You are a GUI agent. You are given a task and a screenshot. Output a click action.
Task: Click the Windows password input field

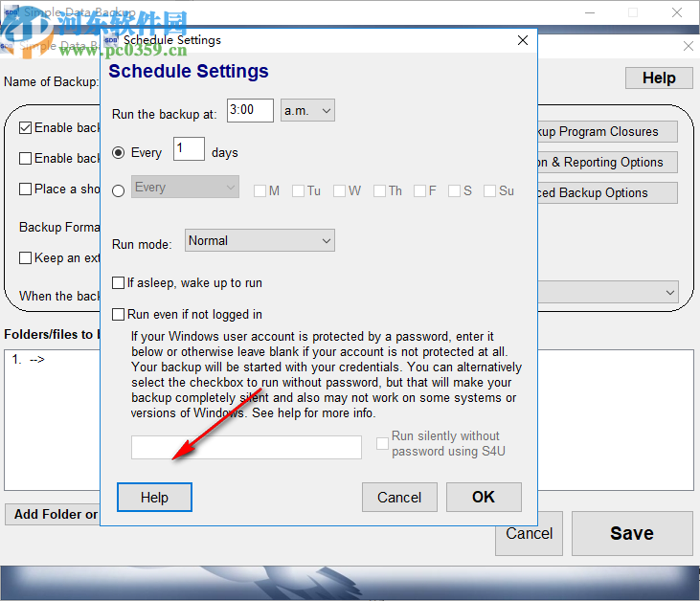coord(246,448)
